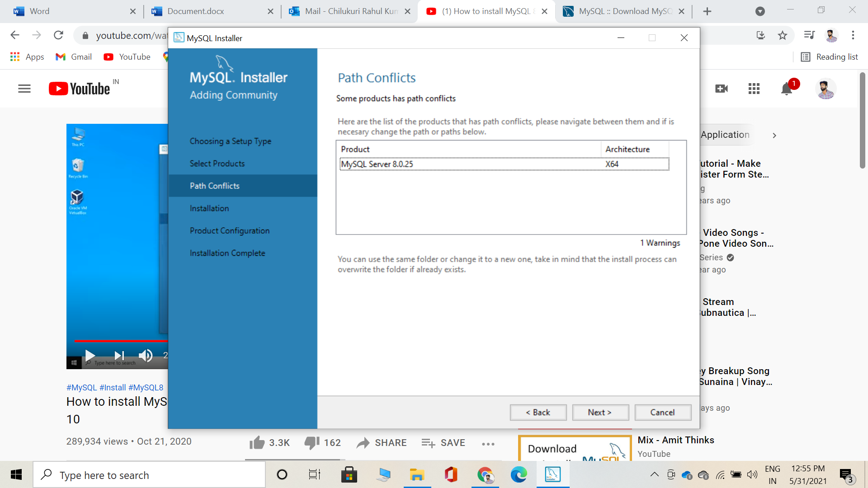This screenshot has width=868, height=488.
Task: Open the Windows Start menu
Action: [x=16, y=474]
